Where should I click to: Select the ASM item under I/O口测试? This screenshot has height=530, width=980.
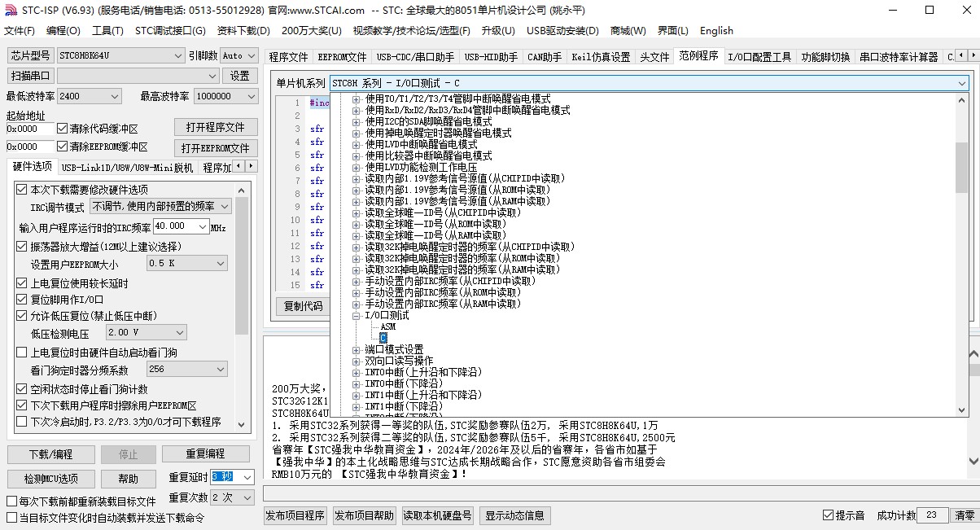click(x=387, y=326)
